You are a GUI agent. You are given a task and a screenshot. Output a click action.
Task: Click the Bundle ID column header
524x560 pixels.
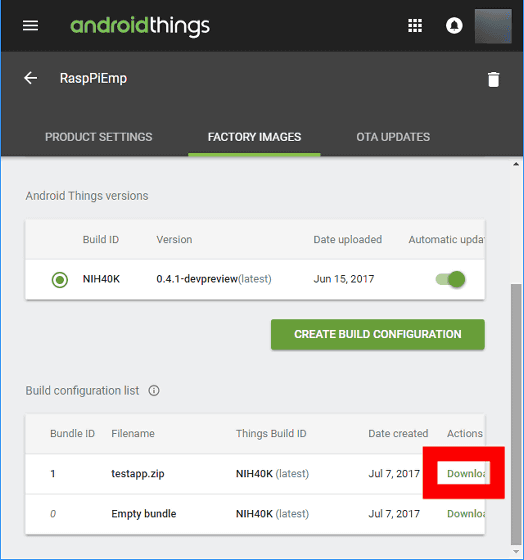tap(73, 434)
